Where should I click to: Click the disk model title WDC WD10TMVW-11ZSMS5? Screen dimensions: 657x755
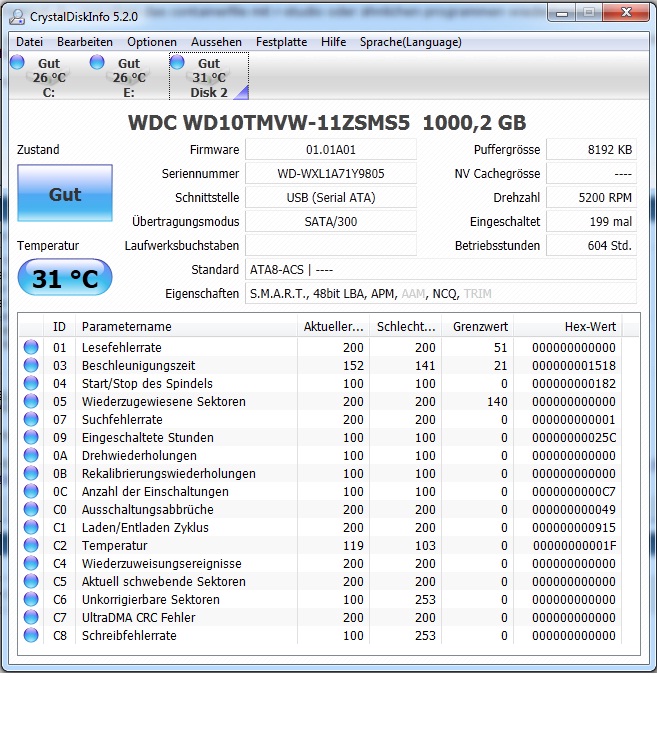(x=269, y=123)
